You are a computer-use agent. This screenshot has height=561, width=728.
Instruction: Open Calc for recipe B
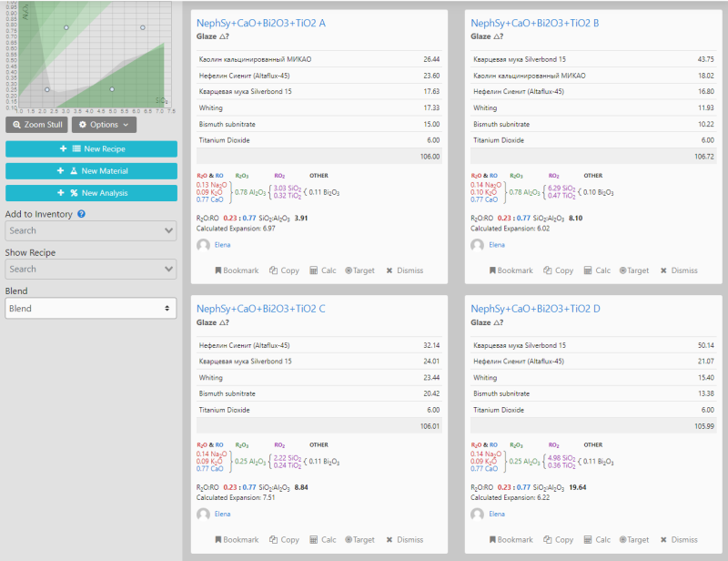(x=597, y=270)
